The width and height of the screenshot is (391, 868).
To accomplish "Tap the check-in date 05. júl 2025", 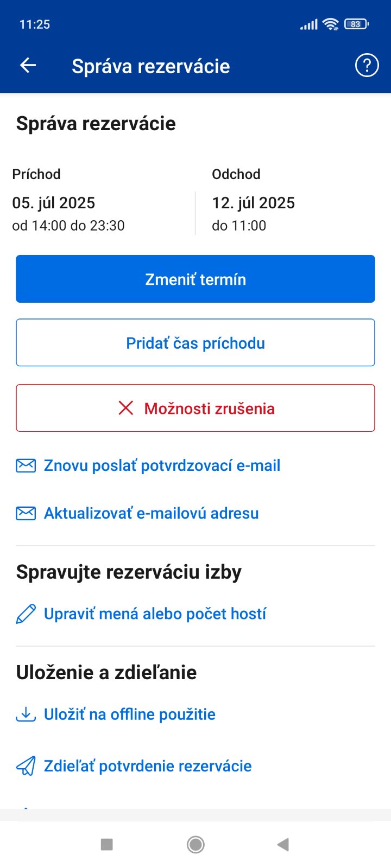I will (x=54, y=203).
